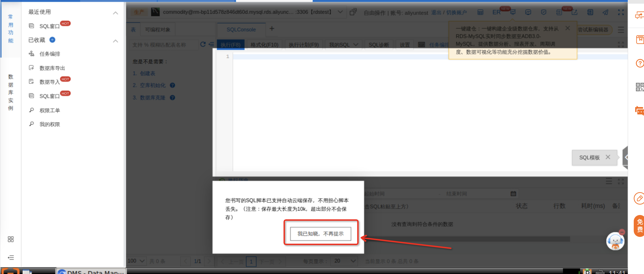Collapse the sidebar using the bottom-left menu icon
The image size is (644, 274).
click(10, 257)
